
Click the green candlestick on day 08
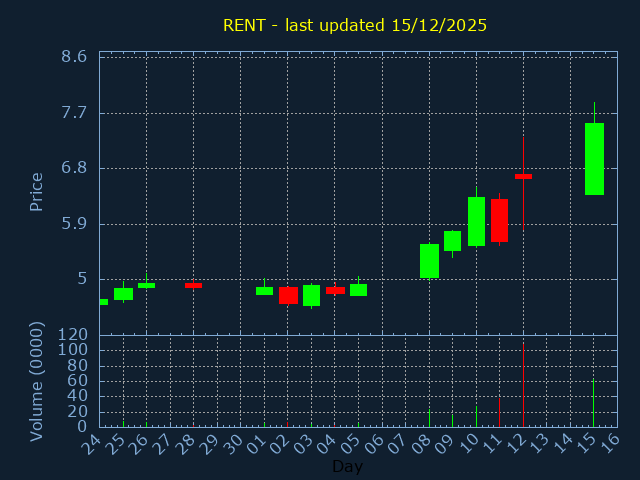pos(429,261)
